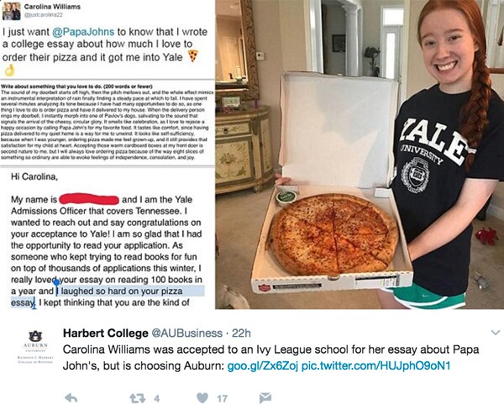
Task: Open Carolina Williams' profile picture
Action: pos(13,11)
